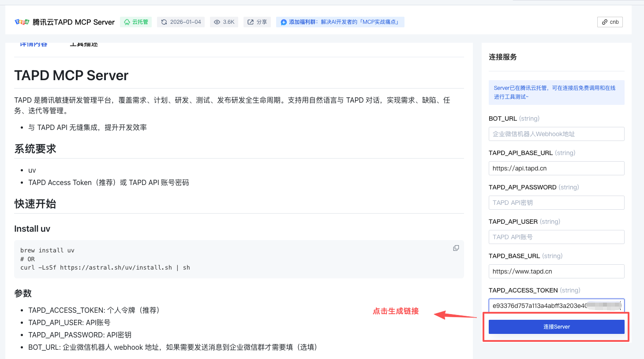
Task: Click the Server已在腾讯云托管 info notice
Action: pos(556,93)
